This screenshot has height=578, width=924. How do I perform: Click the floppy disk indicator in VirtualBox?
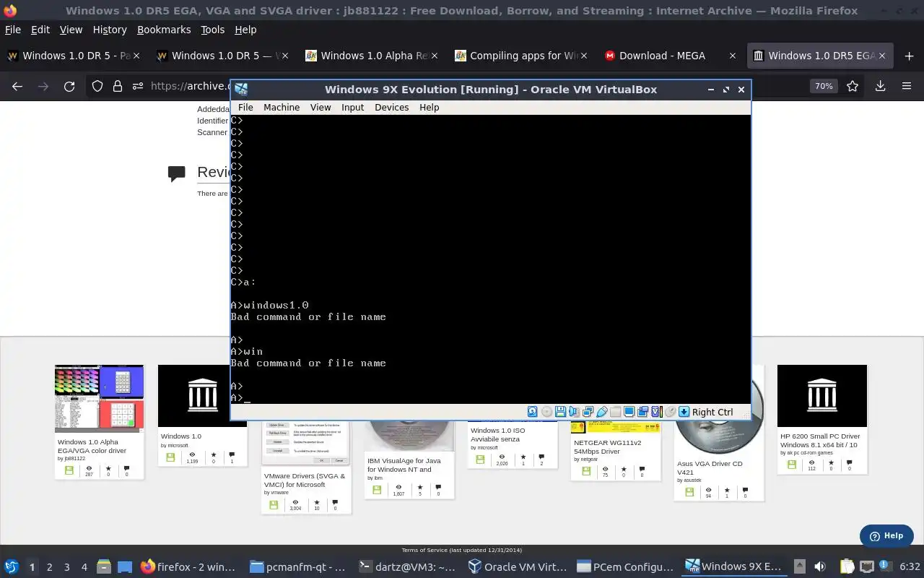(x=560, y=412)
